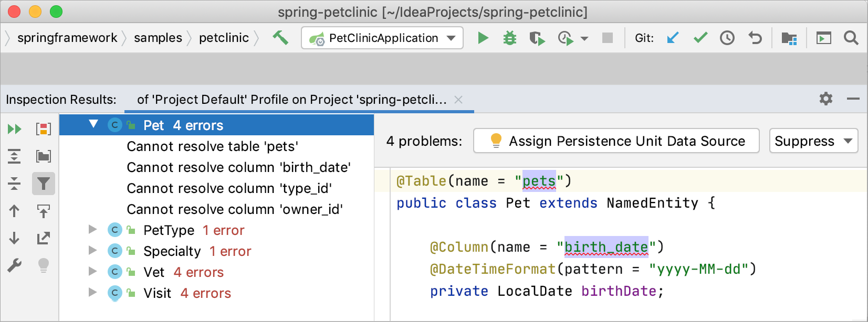The image size is (868, 322).
Task: Edit inspection settings wrench icon
Action: tap(14, 266)
